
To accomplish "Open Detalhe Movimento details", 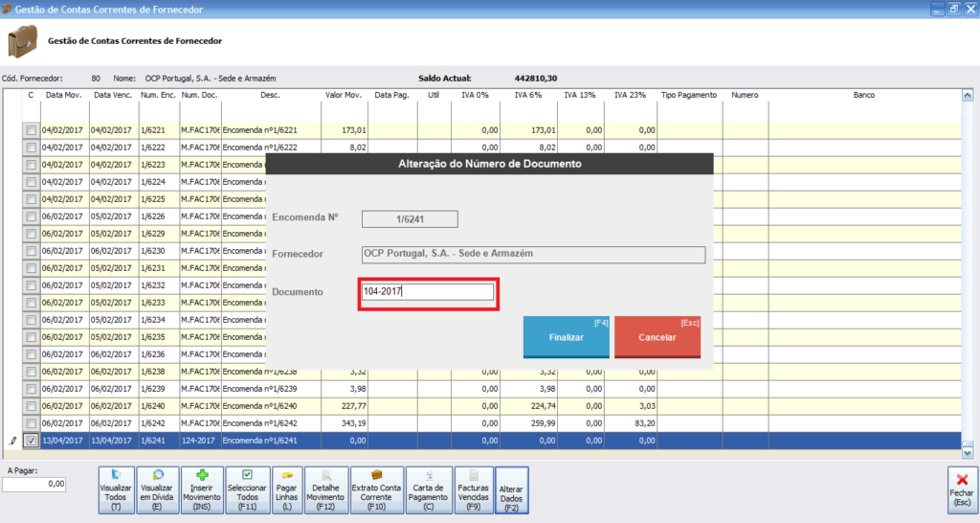I will click(325, 491).
